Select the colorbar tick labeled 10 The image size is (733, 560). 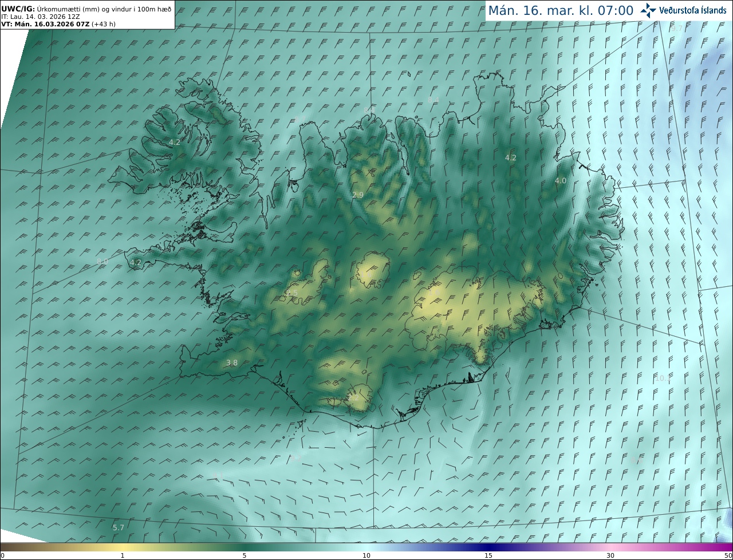pos(366,555)
